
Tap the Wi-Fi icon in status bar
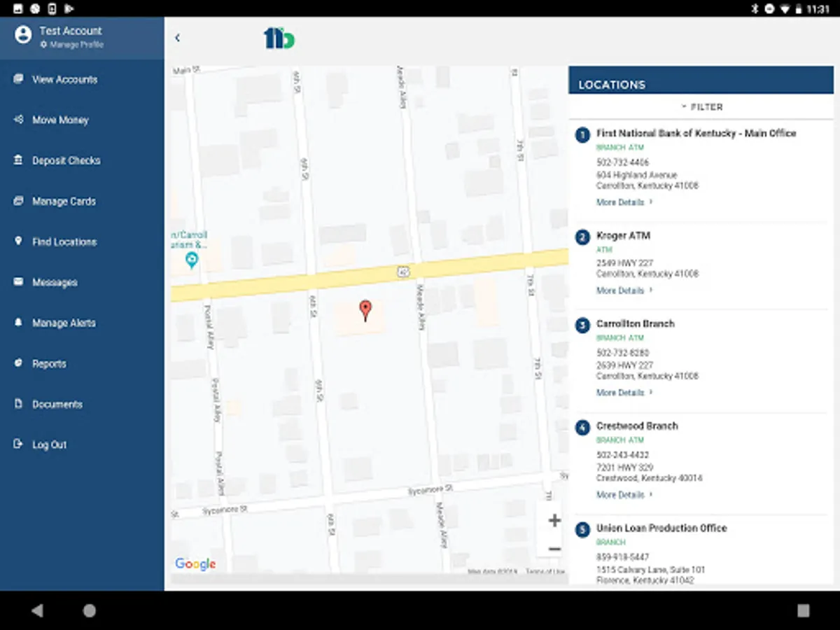point(785,8)
